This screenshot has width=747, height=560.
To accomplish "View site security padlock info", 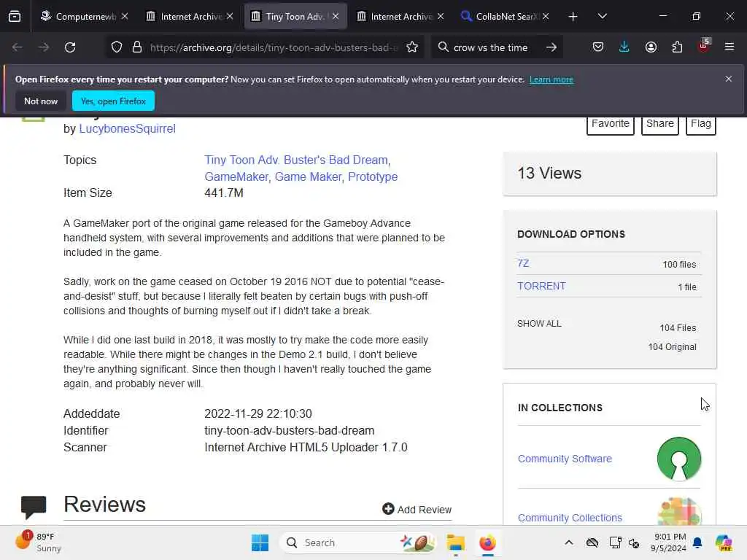I will tap(137, 47).
